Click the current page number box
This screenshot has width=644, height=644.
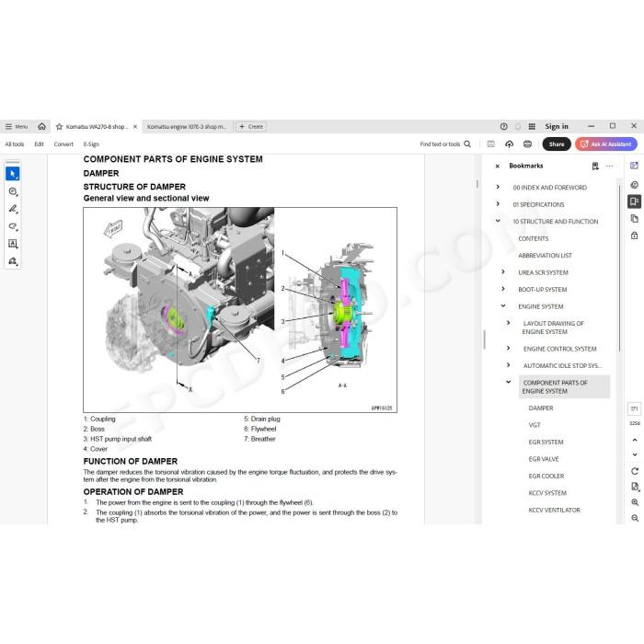[635, 408]
